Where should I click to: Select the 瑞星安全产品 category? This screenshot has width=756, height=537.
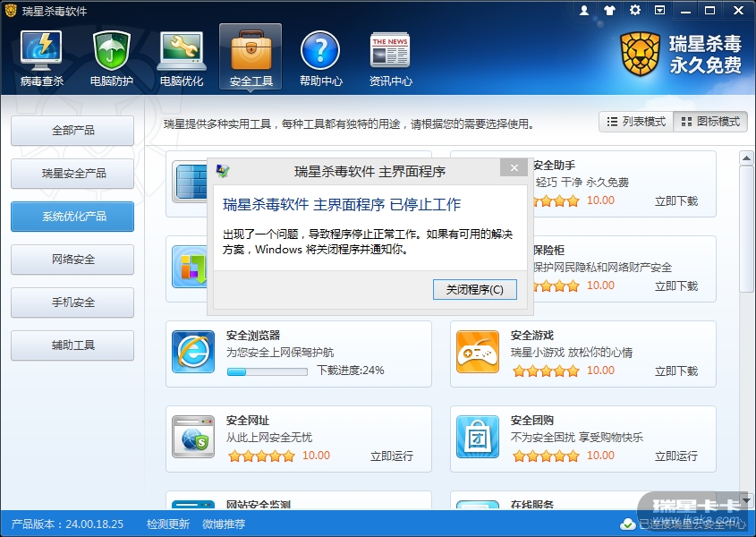coord(72,174)
